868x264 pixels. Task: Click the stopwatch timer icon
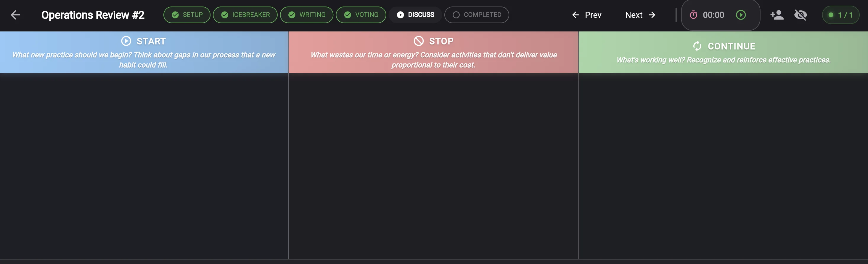tap(693, 15)
